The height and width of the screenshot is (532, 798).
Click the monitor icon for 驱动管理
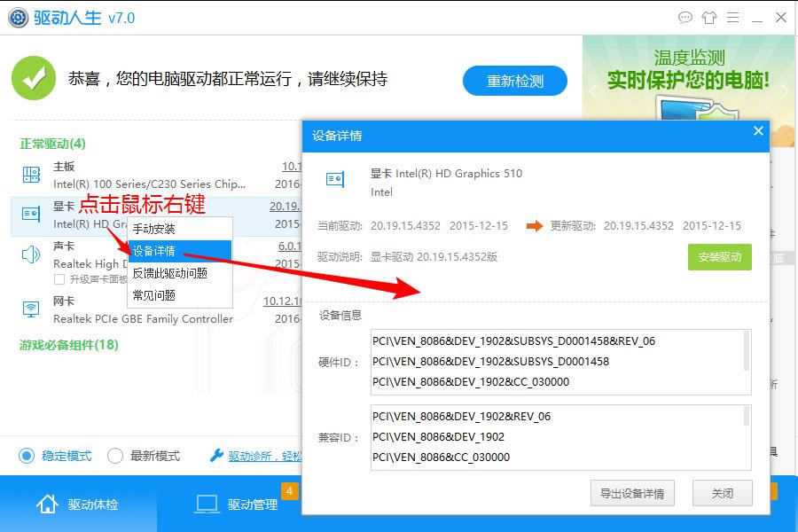pos(207,504)
